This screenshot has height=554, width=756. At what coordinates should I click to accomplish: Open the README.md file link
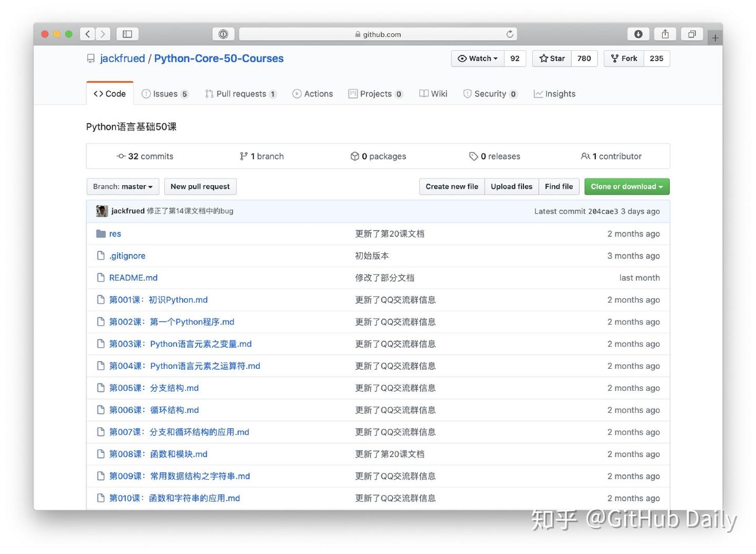click(x=133, y=278)
